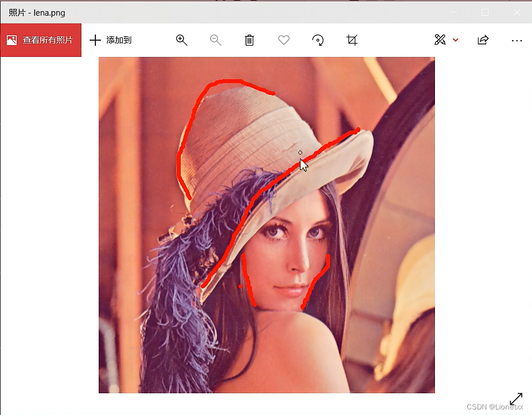Minimize the Photos window
The height and width of the screenshot is (415, 532).
[453, 12]
